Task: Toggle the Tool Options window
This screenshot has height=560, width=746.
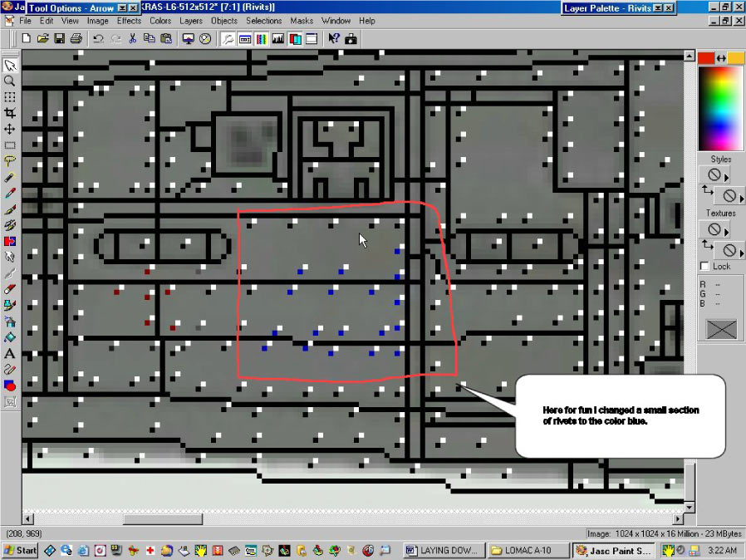Action: pos(245,38)
